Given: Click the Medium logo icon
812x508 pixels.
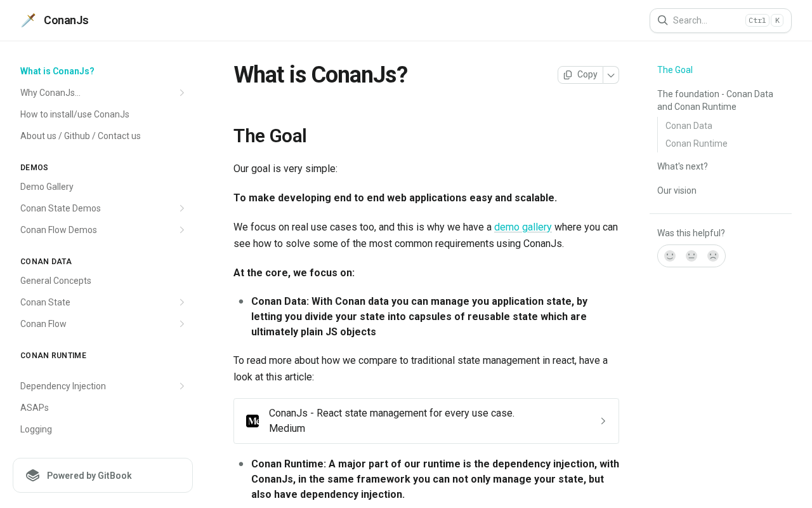Looking at the screenshot, I should 252,421.
